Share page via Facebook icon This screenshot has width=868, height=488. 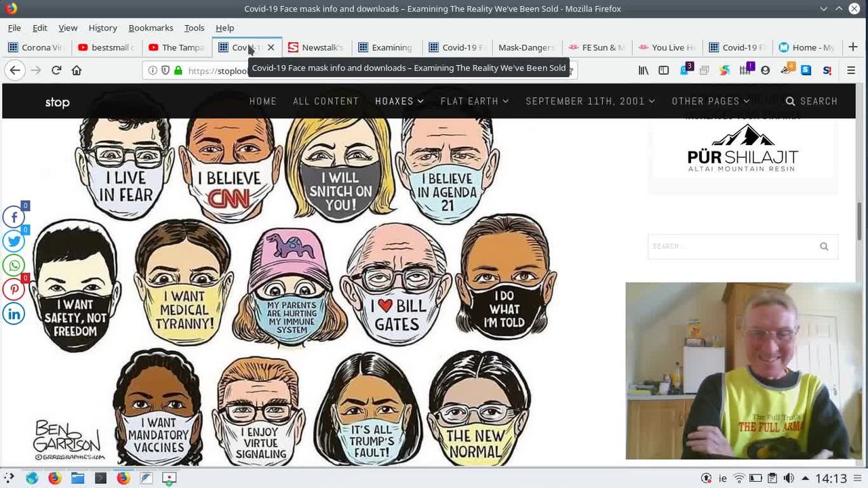14,217
